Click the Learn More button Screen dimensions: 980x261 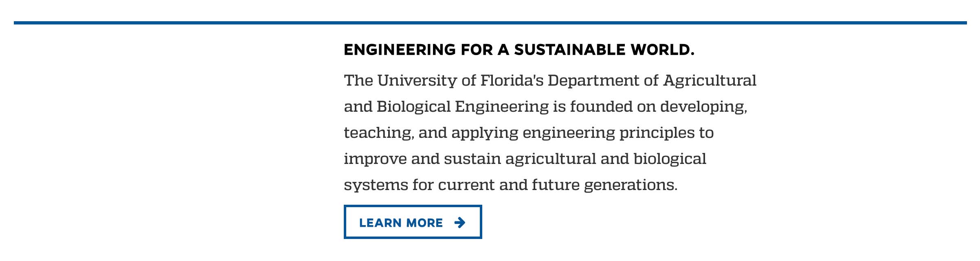tap(412, 222)
